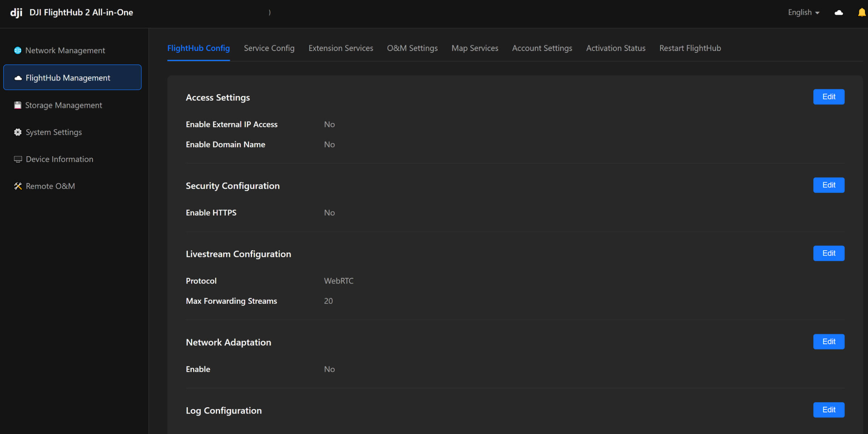The width and height of the screenshot is (868, 434).
Task: Open Storage Management in sidebar
Action: pos(72,105)
